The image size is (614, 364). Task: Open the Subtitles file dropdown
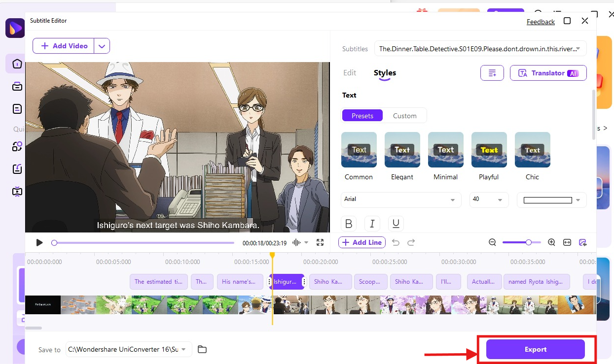click(x=481, y=49)
